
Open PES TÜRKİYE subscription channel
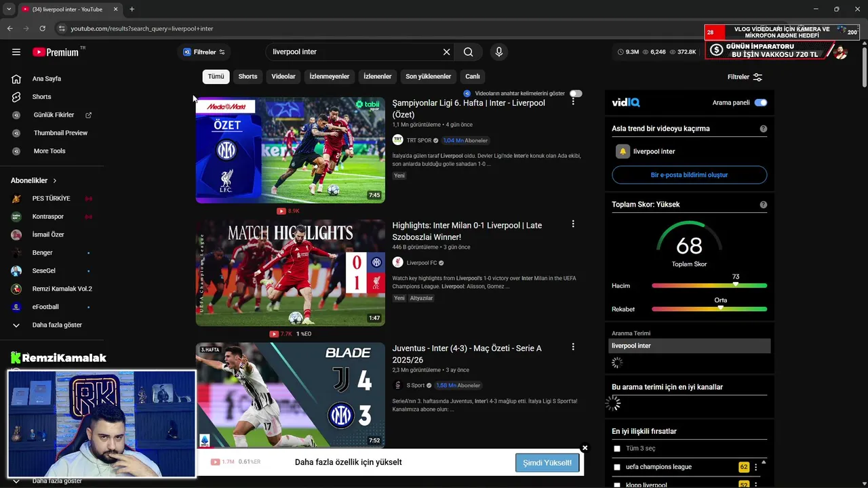pos(52,199)
